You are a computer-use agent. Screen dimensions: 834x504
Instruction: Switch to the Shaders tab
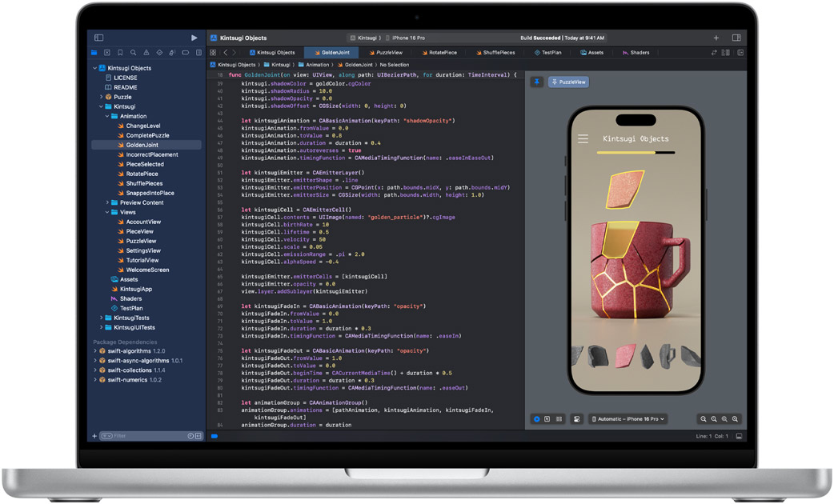coord(635,53)
